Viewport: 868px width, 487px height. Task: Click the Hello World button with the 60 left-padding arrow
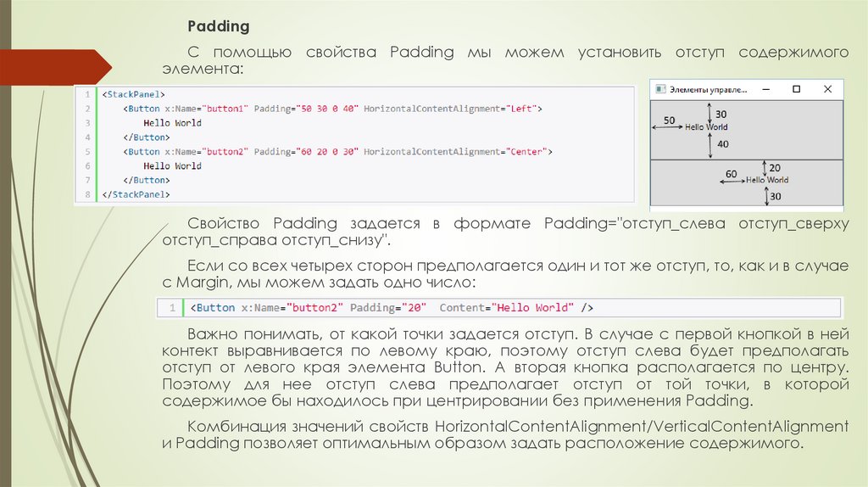[747, 182]
